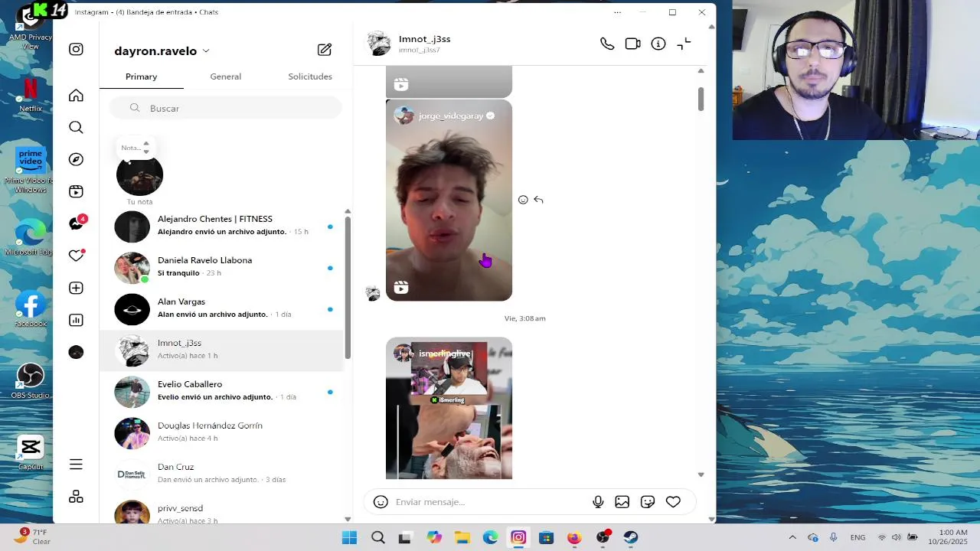980x551 pixels.
Task: Open CapCut desktop shortcut
Action: tap(31, 452)
